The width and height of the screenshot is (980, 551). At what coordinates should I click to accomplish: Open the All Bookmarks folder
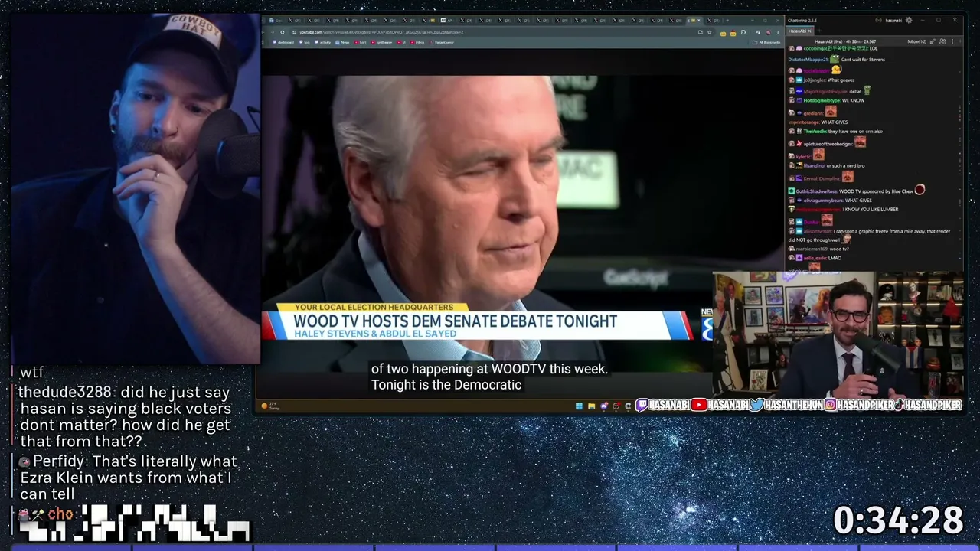tap(766, 42)
